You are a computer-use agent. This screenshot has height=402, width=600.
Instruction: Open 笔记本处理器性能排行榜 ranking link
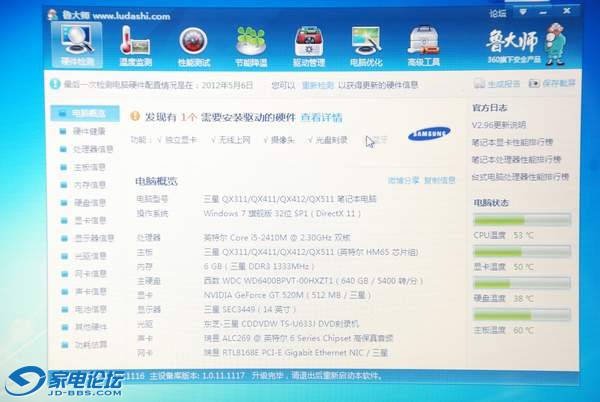click(x=516, y=159)
